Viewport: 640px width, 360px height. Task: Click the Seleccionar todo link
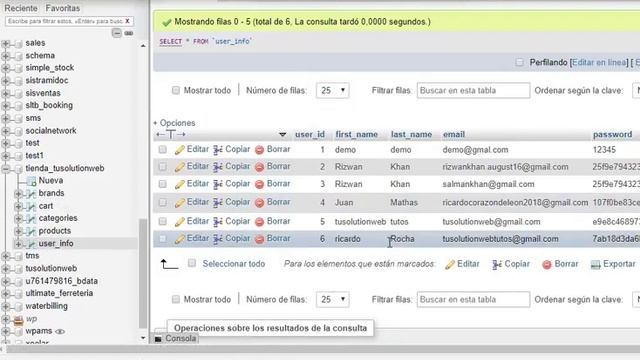coord(233,264)
